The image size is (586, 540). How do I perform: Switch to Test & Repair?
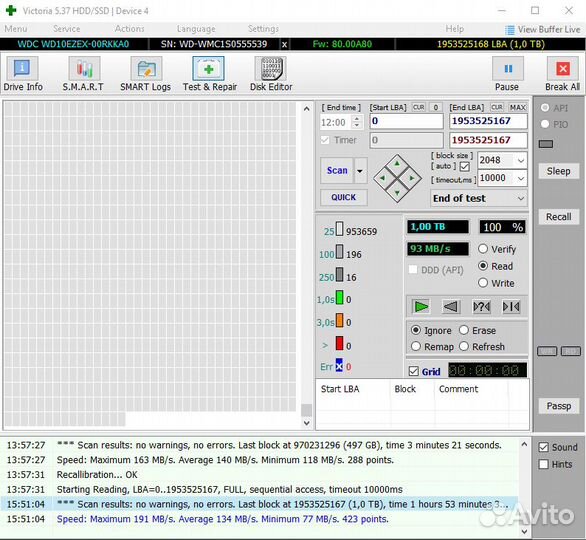click(210, 74)
